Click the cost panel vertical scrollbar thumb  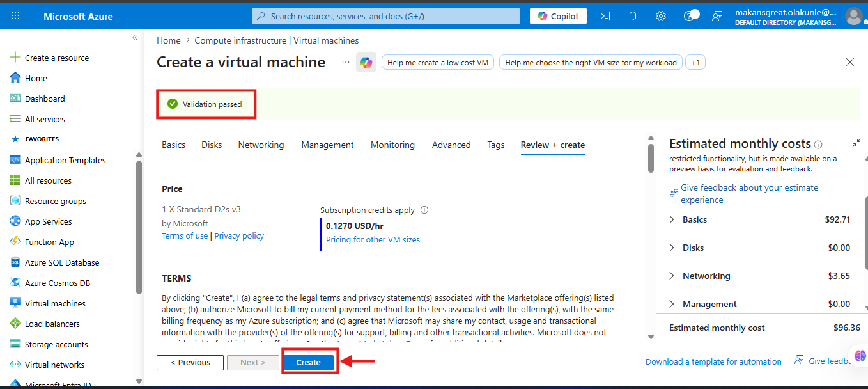[x=865, y=234]
